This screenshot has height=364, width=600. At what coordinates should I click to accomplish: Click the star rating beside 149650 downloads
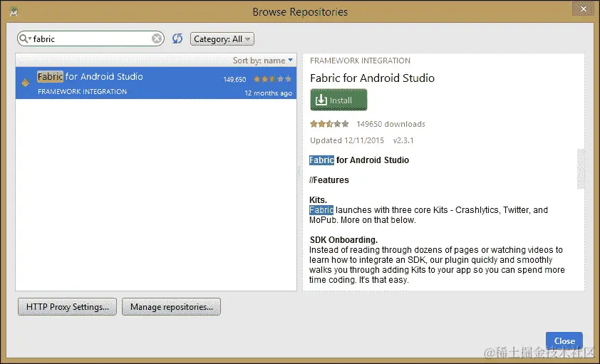pyautogui.click(x=329, y=124)
